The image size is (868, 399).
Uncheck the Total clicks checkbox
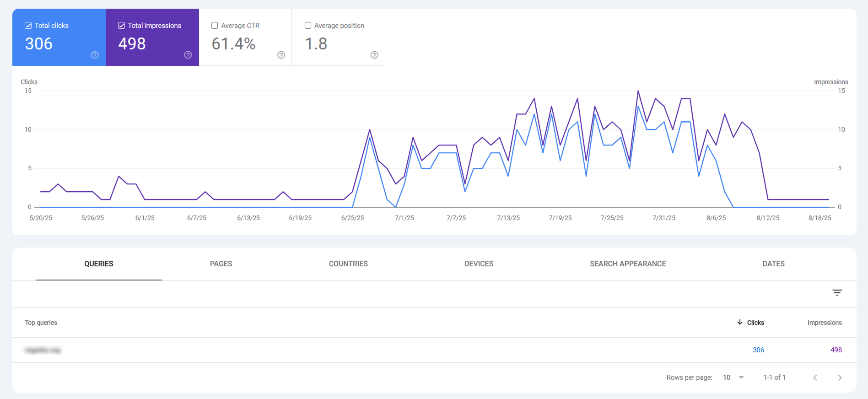pos(28,26)
